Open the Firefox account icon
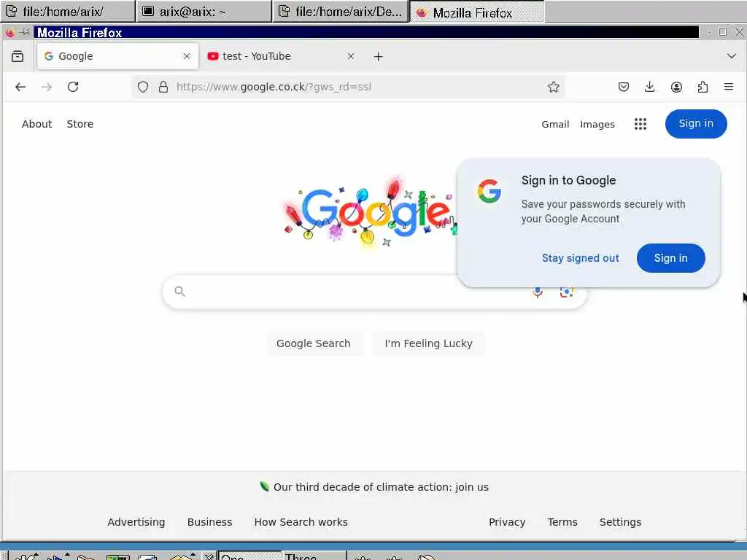This screenshot has height=560, width=747. pos(676,87)
